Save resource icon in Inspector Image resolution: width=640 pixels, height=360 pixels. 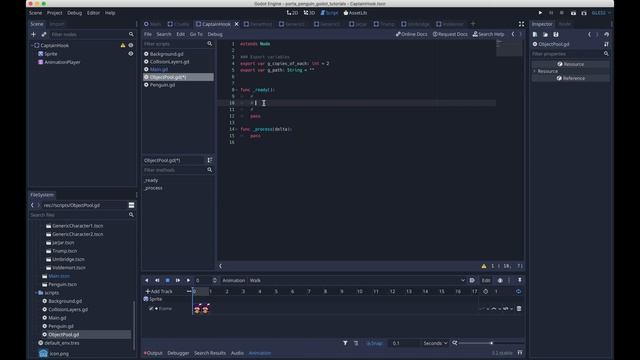click(556, 35)
